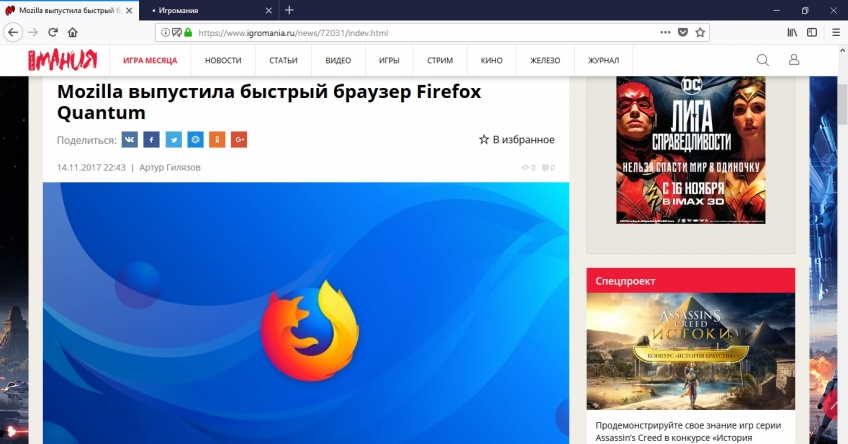Open the Firefox Library icon
This screenshot has width=848, height=444.
(792, 32)
